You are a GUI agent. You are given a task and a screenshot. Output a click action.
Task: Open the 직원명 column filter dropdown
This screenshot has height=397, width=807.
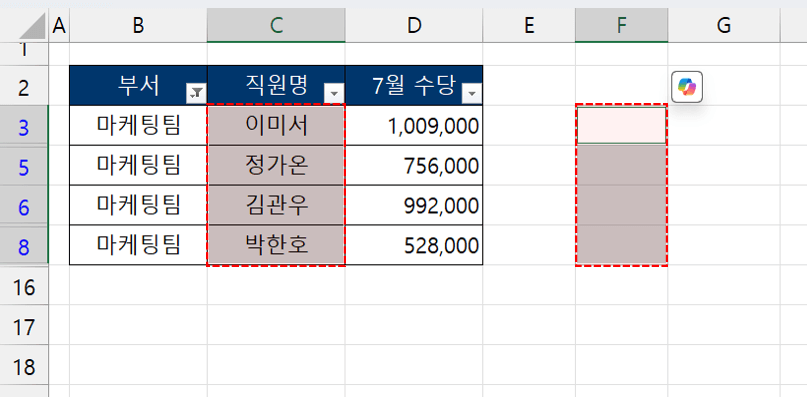334,93
